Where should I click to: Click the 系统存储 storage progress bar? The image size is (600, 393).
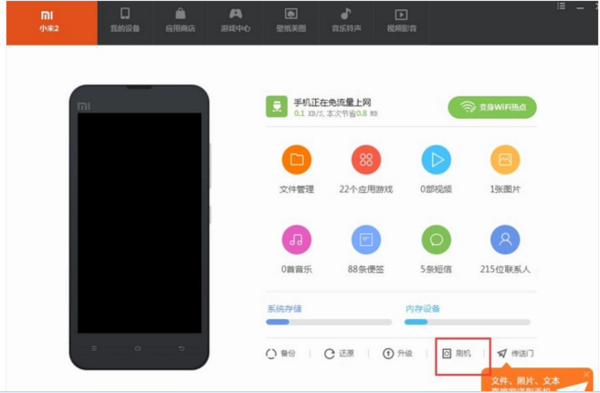coord(329,322)
